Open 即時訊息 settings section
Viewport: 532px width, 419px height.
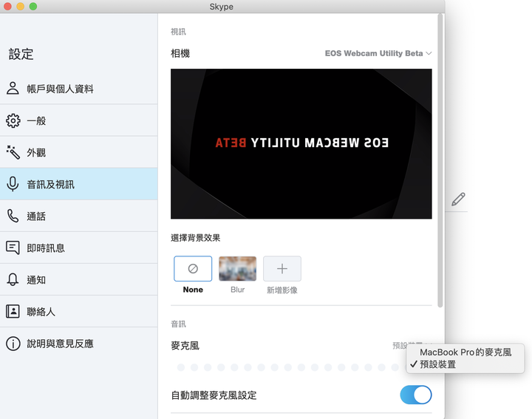point(79,248)
